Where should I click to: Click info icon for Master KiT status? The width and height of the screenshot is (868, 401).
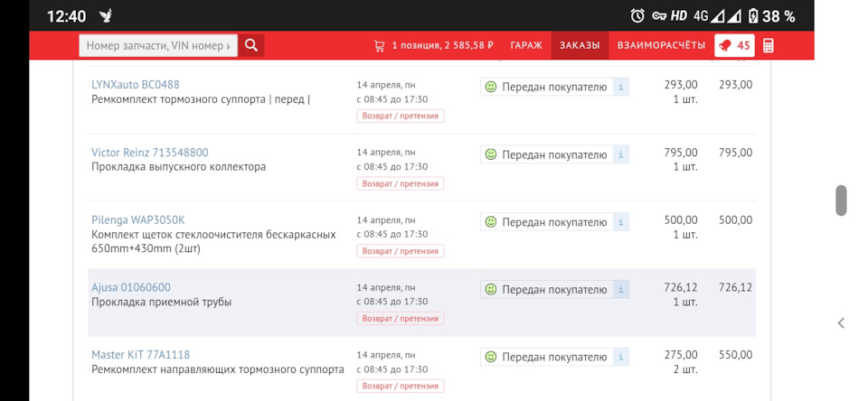click(620, 357)
